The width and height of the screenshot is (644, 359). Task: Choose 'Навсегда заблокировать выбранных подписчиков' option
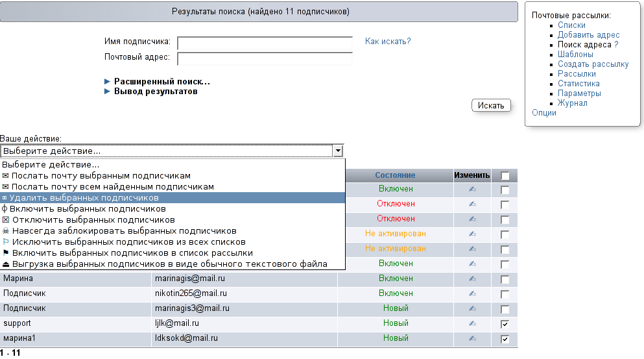(173, 231)
